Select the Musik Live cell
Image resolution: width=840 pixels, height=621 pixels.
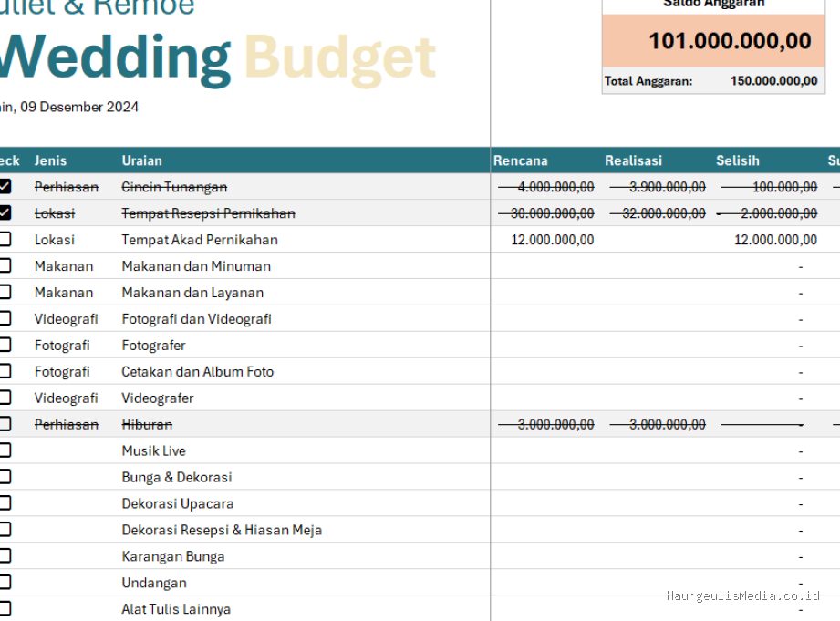coord(153,450)
